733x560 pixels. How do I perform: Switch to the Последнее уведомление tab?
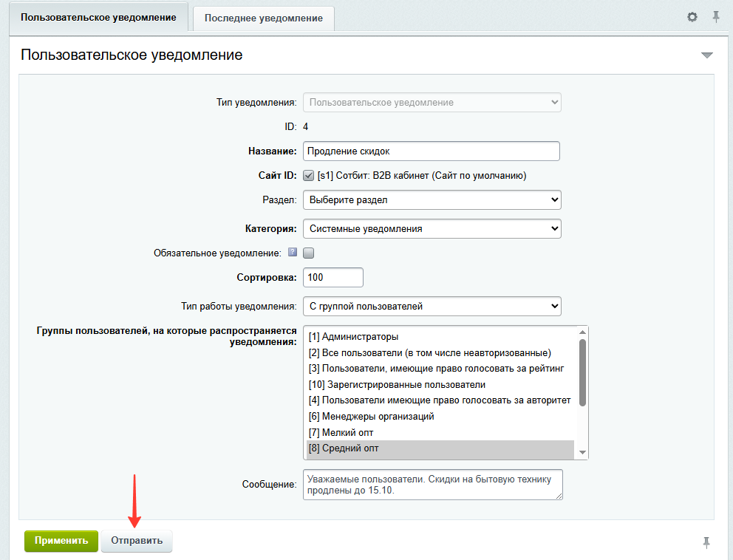pyautogui.click(x=264, y=18)
